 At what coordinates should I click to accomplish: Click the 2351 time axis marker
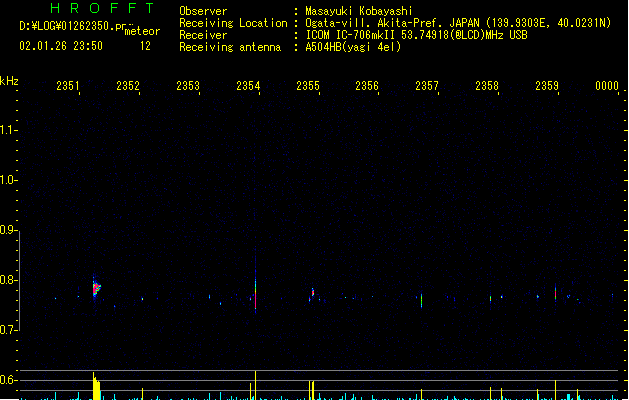click(68, 86)
